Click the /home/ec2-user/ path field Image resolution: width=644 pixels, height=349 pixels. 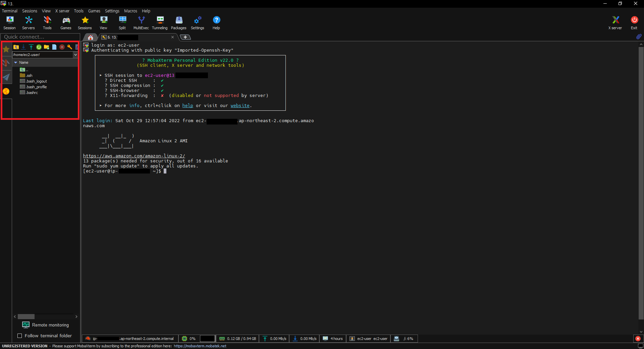click(42, 55)
